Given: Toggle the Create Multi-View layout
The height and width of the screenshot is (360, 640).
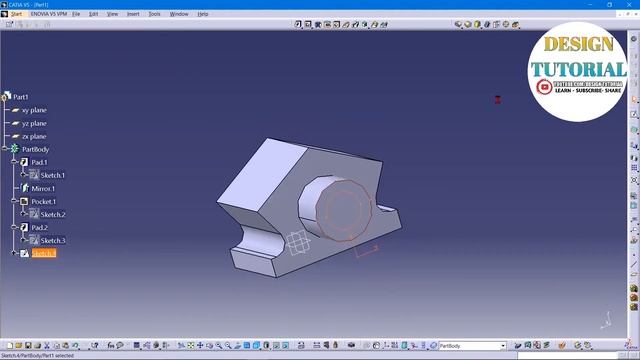Looking at the screenshot, I should 247,345.
